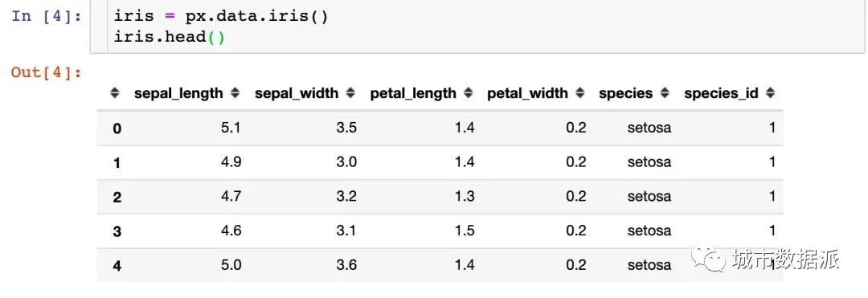The image size is (868, 298).
Task: Click the sepal_width value 3.6 in row 4
Action: coord(346,265)
